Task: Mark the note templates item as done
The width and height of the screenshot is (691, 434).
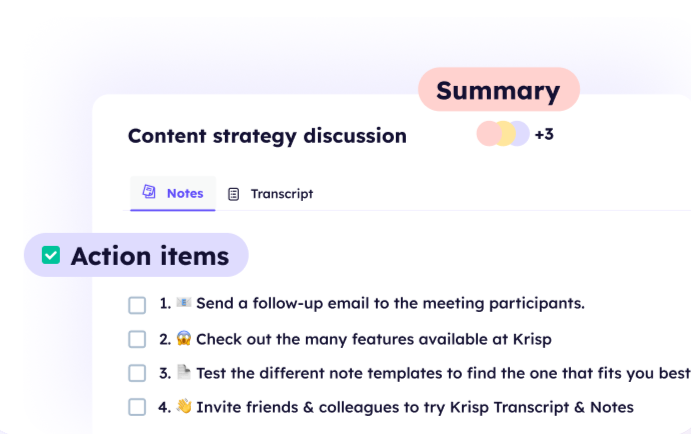Action: click(x=137, y=373)
